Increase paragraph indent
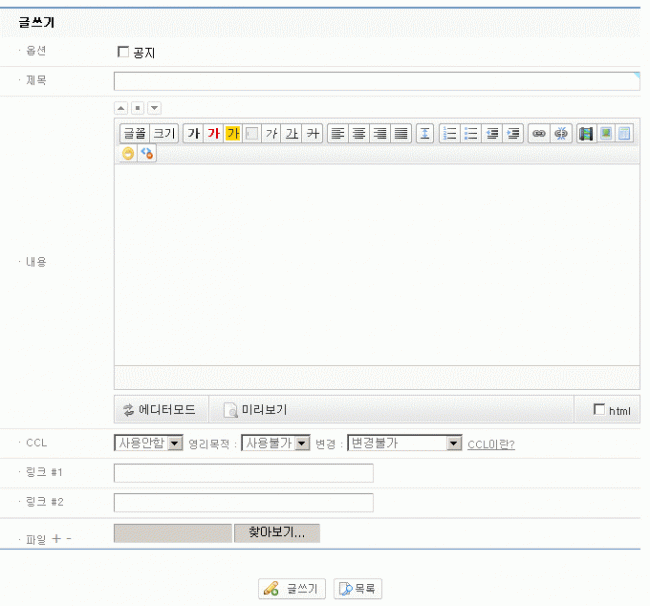The height and width of the screenshot is (606, 650). [513, 133]
